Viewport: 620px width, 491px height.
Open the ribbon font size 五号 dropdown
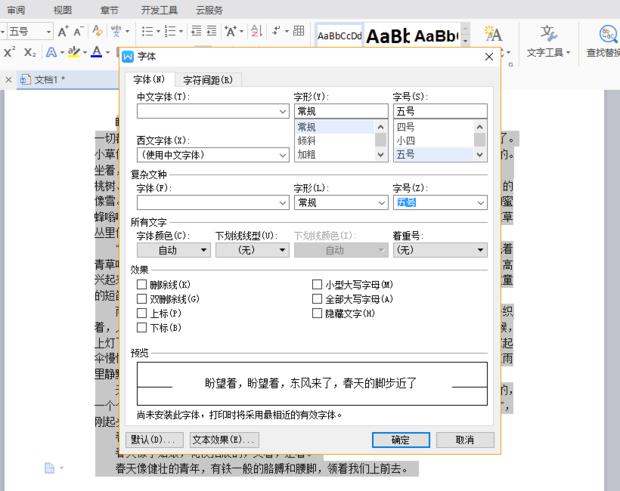[x=48, y=31]
